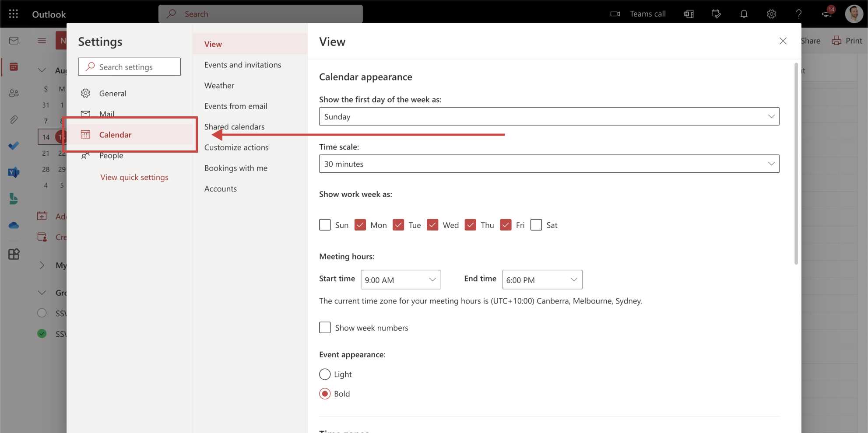Open the My Day calendar-check icon

click(x=716, y=14)
